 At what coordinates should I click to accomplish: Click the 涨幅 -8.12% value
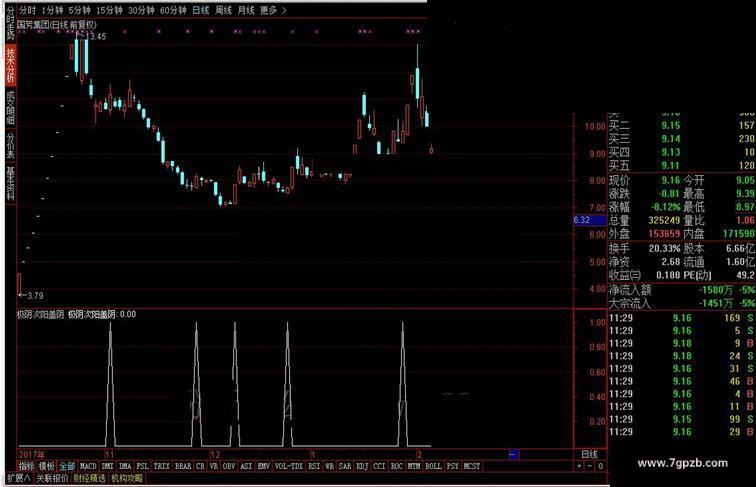[665, 207]
